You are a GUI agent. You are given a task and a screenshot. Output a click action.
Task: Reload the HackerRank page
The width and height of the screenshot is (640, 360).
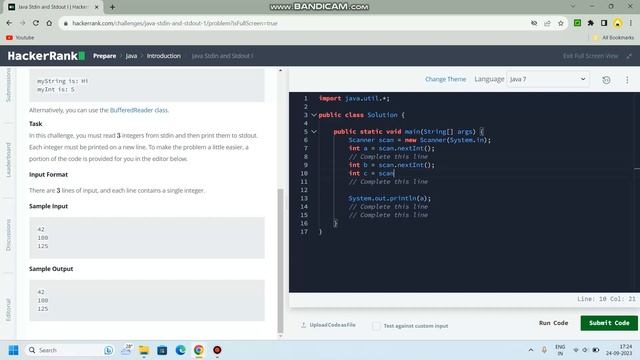click(x=36, y=23)
